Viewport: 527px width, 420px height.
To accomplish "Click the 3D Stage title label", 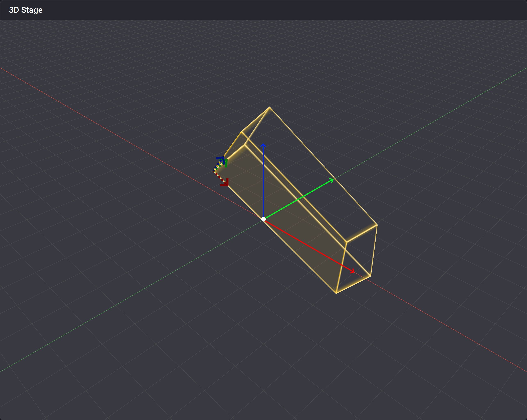I will (x=26, y=10).
